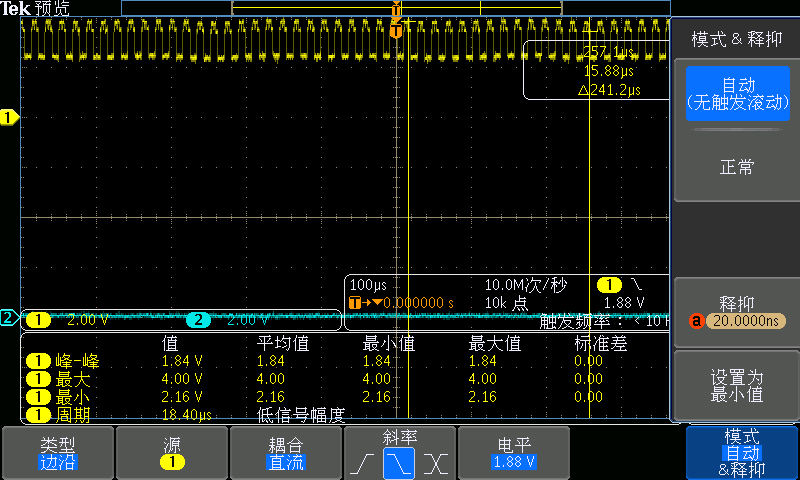The height and width of the screenshot is (480, 800).
Task: Click the cursor readout 15.88μs
Action: click(x=609, y=71)
